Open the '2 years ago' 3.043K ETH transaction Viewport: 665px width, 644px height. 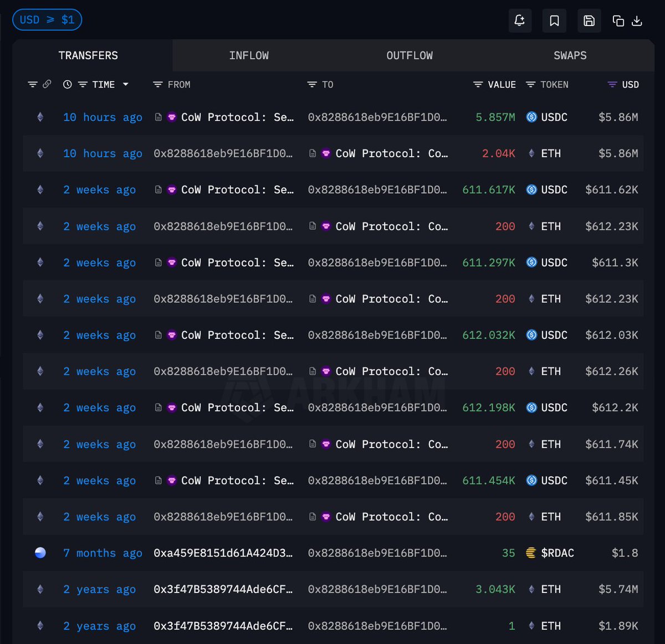(x=99, y=589)
